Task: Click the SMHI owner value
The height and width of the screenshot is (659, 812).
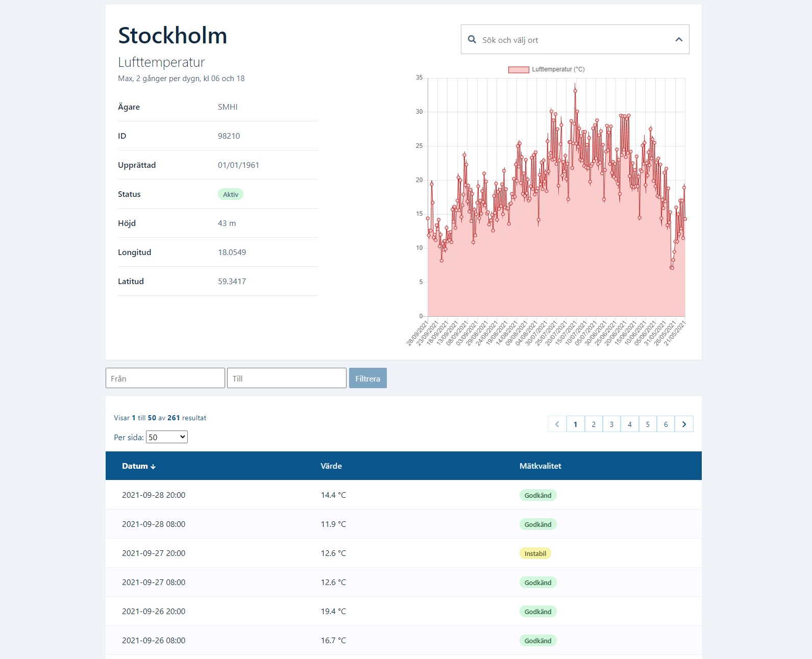Action: [x=228, y=107]
